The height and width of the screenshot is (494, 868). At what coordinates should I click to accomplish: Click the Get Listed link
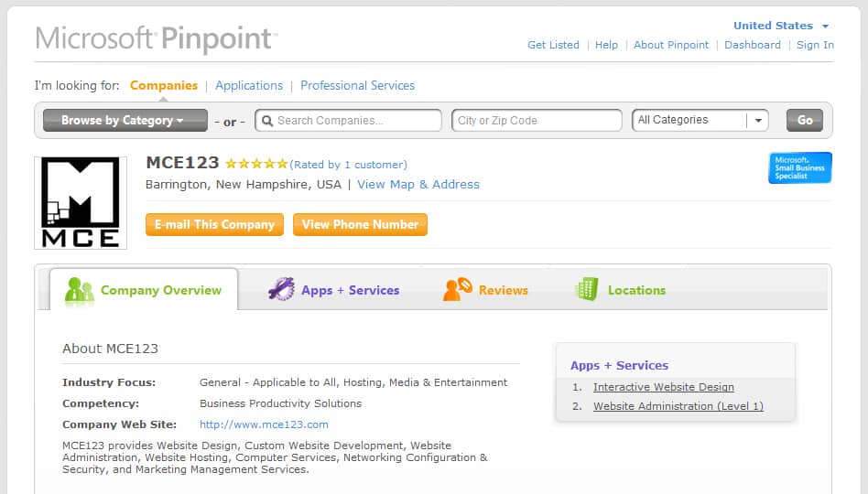(553, 45)
